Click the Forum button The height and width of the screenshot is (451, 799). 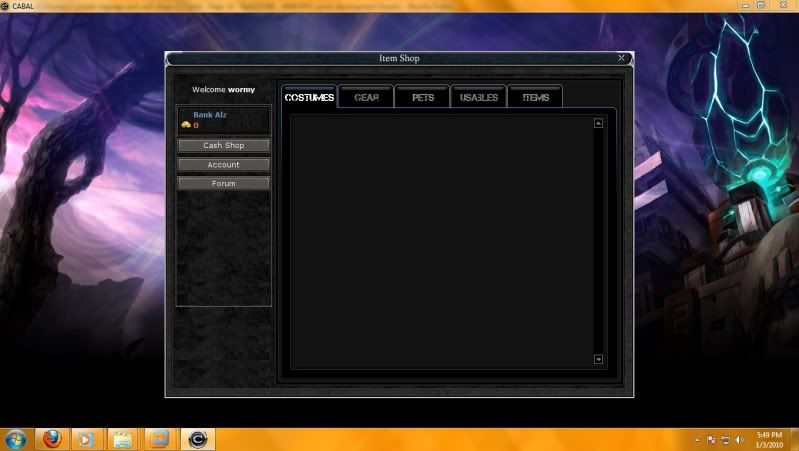click(x=223, y=183)
